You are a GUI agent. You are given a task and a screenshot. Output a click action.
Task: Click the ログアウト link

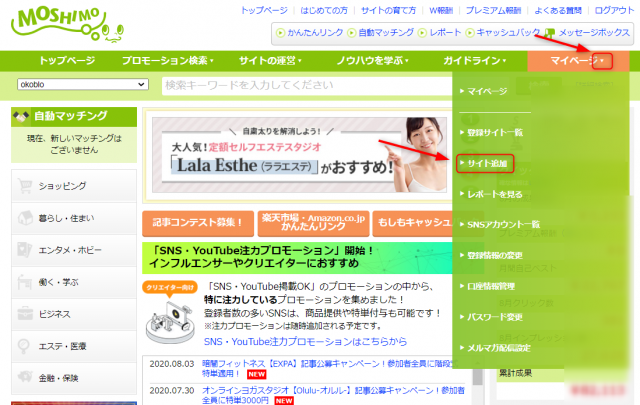(614, 10)
